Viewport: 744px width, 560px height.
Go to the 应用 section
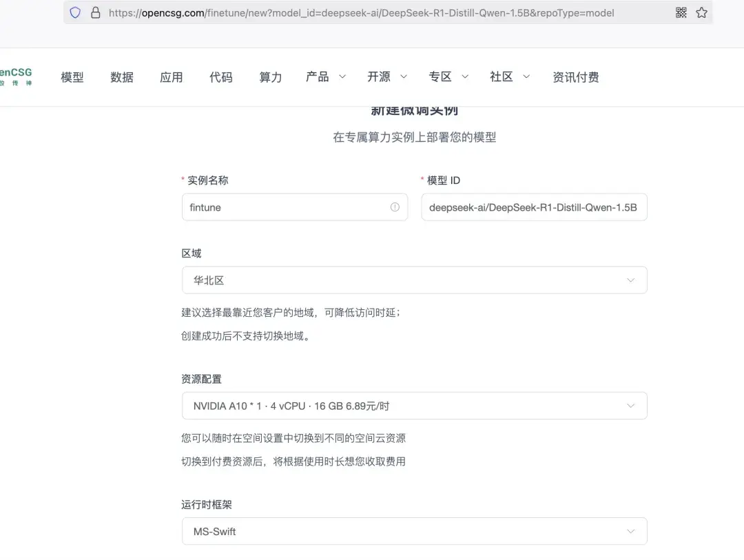(x=171, y=77)
